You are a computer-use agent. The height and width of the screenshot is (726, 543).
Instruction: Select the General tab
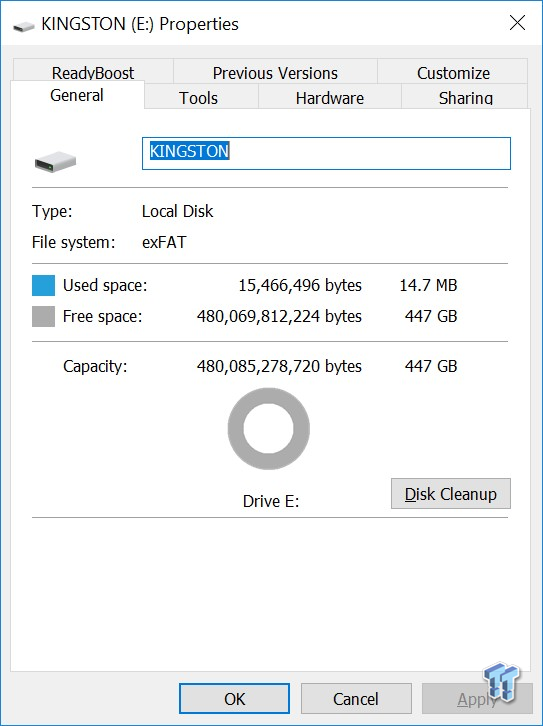[x=77, y=95]
